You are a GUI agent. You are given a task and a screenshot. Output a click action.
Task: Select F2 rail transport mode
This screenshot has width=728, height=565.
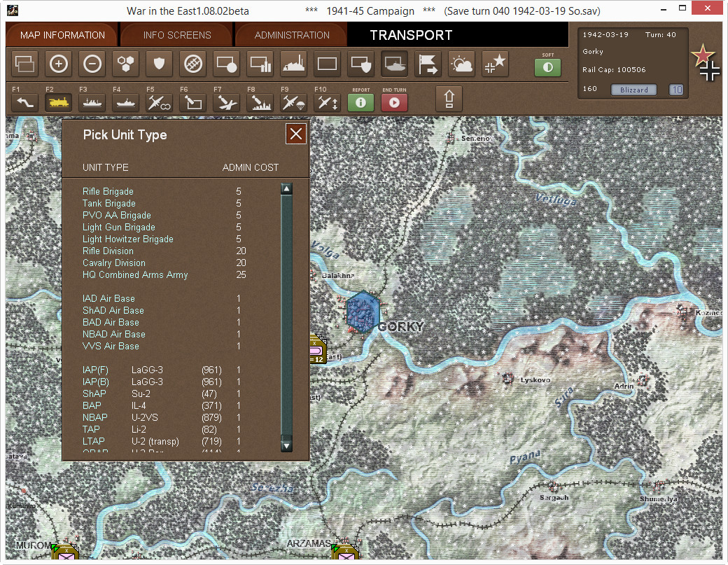click(x=59, y=102)
